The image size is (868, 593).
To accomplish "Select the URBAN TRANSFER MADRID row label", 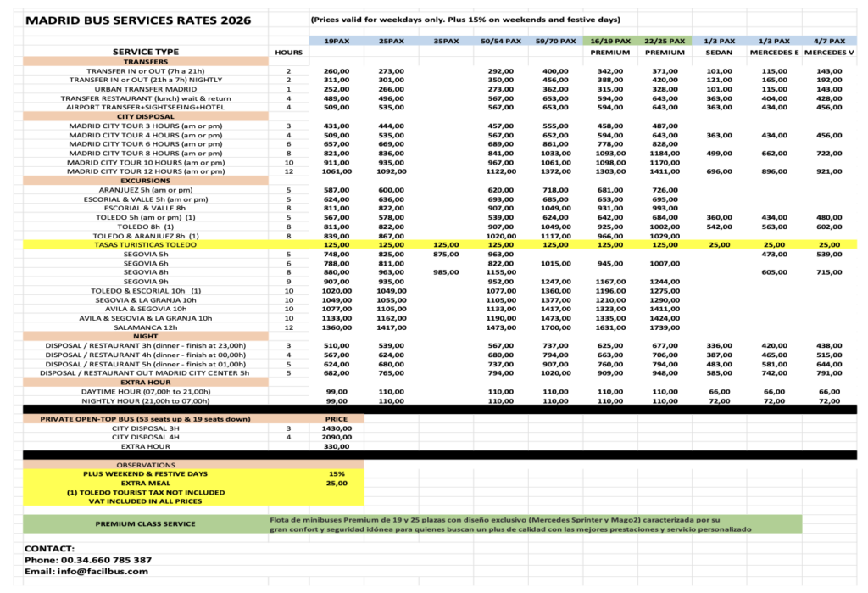I will click(x=146, y=89).
